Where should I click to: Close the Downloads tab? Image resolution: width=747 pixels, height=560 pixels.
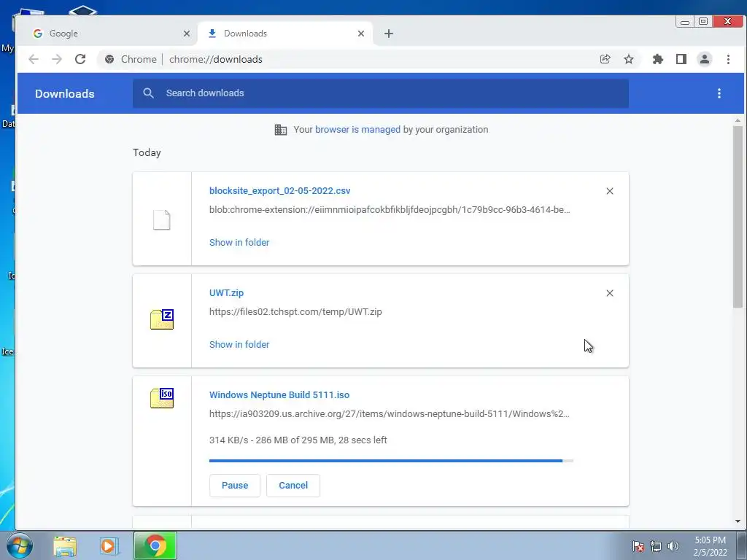click(361, 34)
